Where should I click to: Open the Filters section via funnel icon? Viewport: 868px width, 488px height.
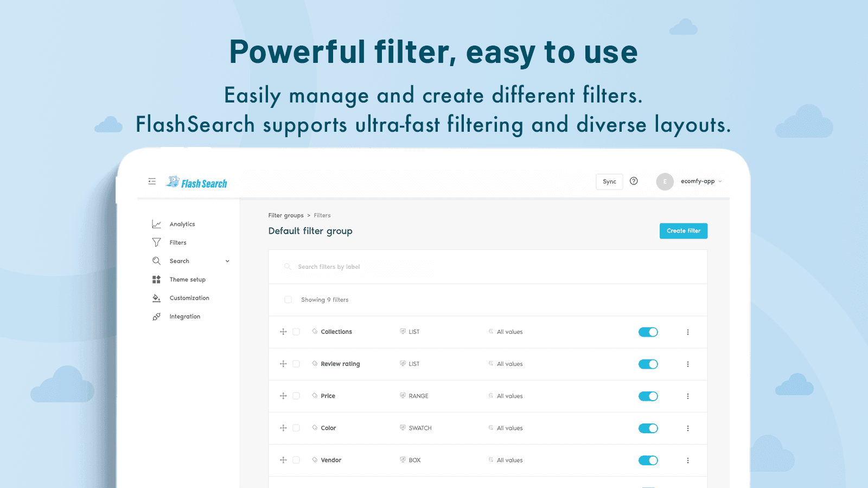coord(156,242)
